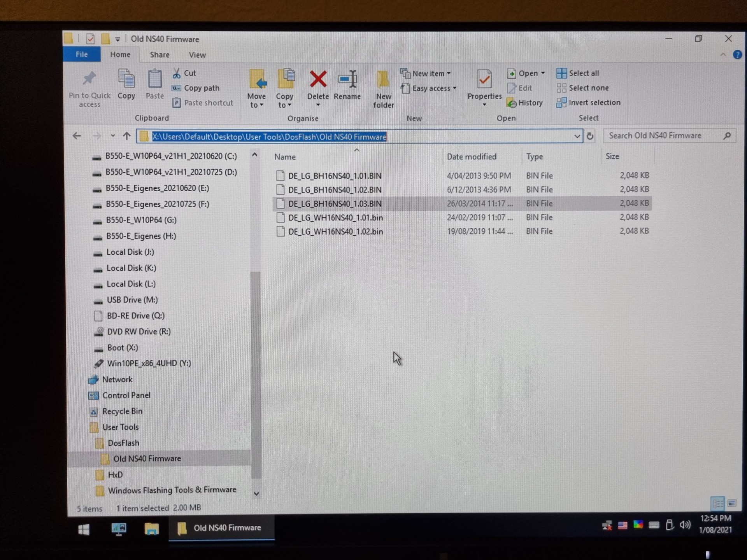This screenshot has width=747, height=560.
Task: Expand the address bar history dropdown
Action: pyautogui.click(x=577, y=136)
